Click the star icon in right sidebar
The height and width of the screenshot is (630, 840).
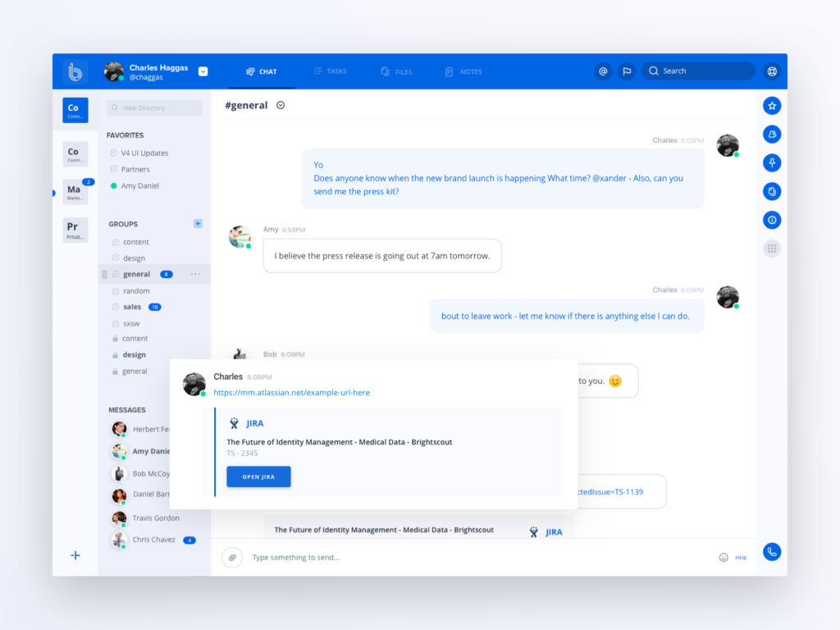772,106
